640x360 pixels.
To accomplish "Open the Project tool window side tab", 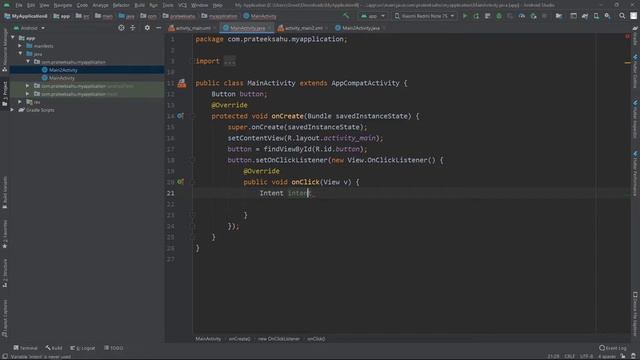I will pyautogui.click(x=4, y=94).
